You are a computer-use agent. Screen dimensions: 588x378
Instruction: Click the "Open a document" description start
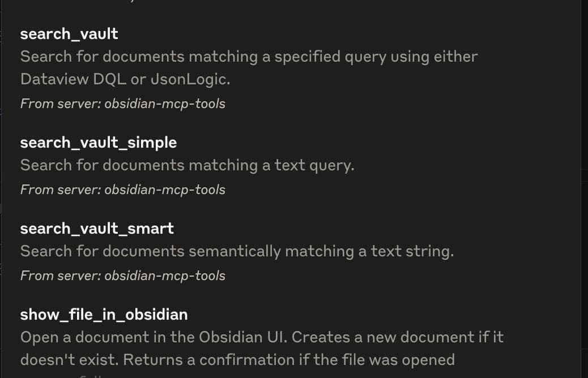point(79,337)
